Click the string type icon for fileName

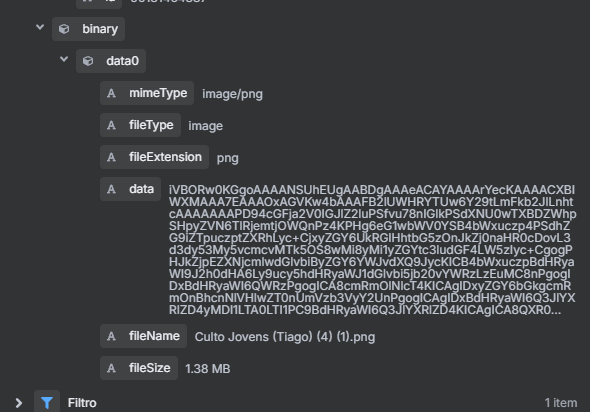pos(111,336)
